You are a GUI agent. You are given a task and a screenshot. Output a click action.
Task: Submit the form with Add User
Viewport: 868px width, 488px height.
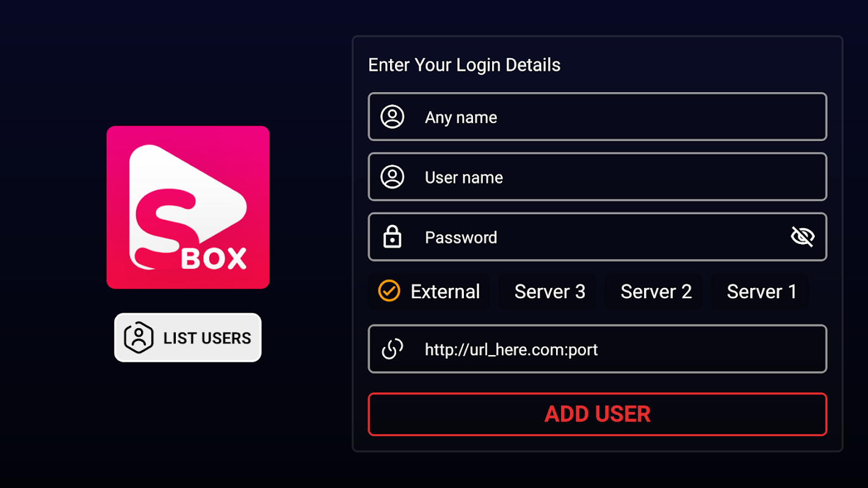pyautogui.click(x=598, y=414)
